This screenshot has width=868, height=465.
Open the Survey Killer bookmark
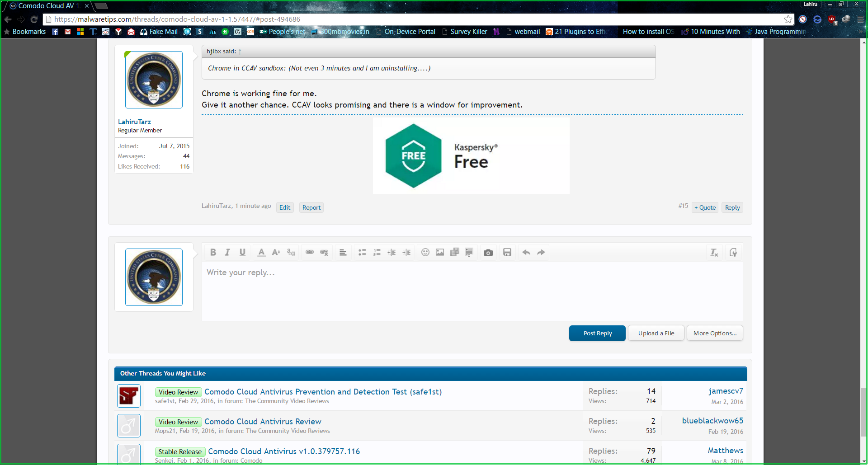pyautogui.click(x=464, y=32)
